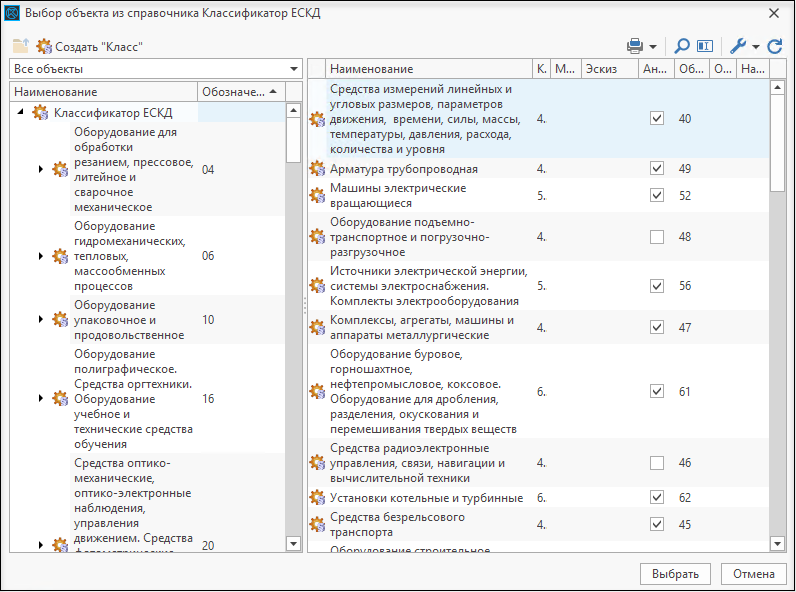Click the Отмена button

click(x=753, y=574)
